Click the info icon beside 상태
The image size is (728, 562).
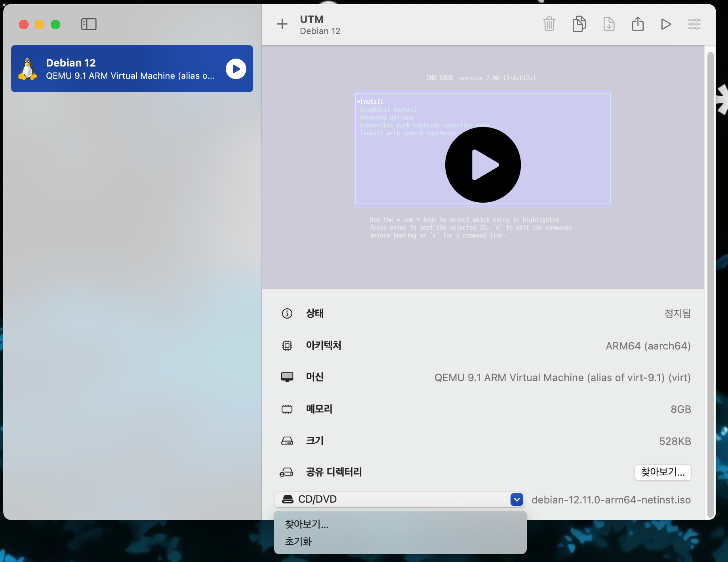[x=287, y=313]
